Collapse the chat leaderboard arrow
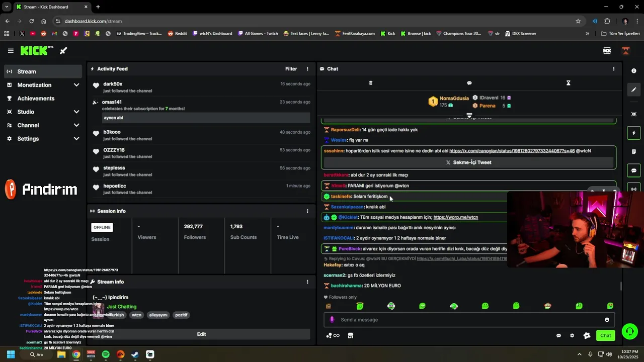This screenshot has height=362, width=644. (x=469, y=115)
